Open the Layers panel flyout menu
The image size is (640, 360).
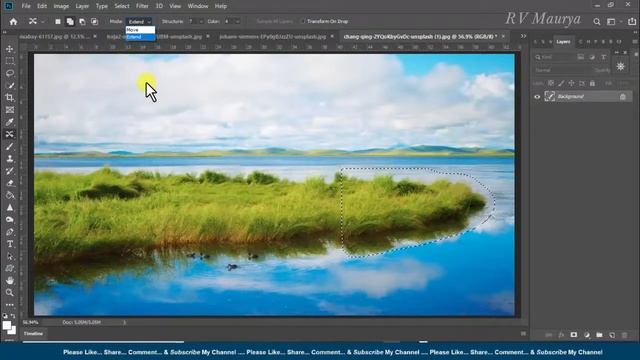click(x=635, y=42)
